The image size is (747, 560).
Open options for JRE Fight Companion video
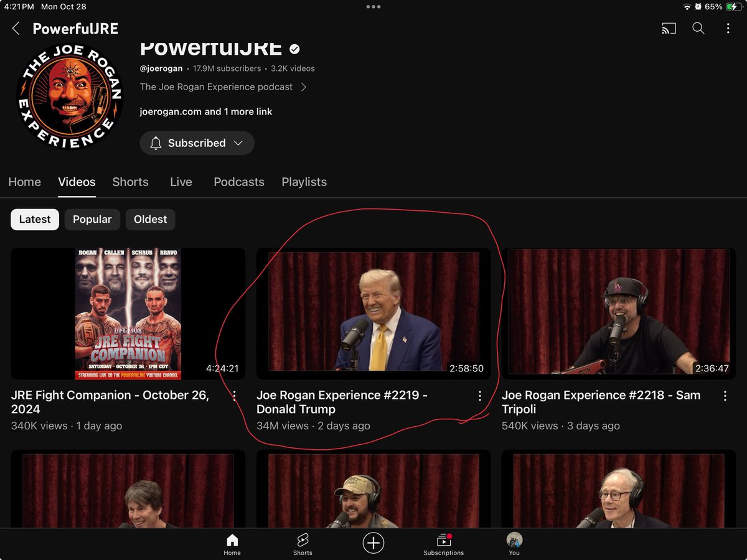click(235, 396)
